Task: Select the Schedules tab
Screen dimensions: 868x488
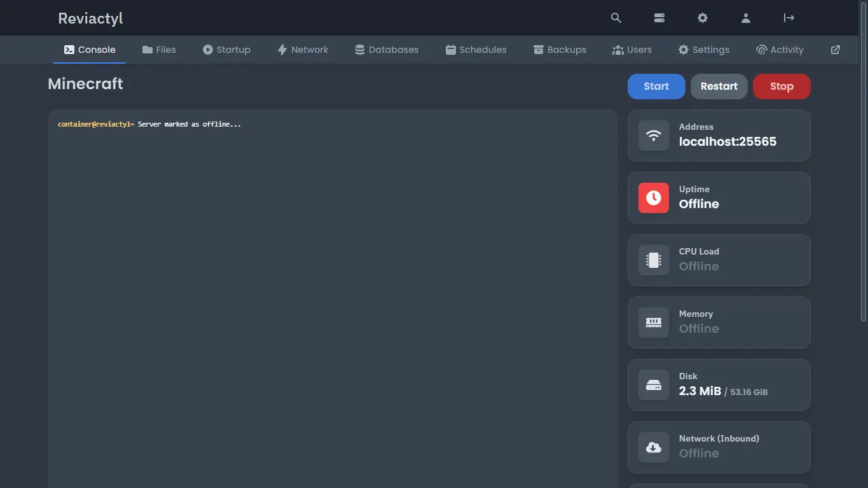Action: point(476,50)
